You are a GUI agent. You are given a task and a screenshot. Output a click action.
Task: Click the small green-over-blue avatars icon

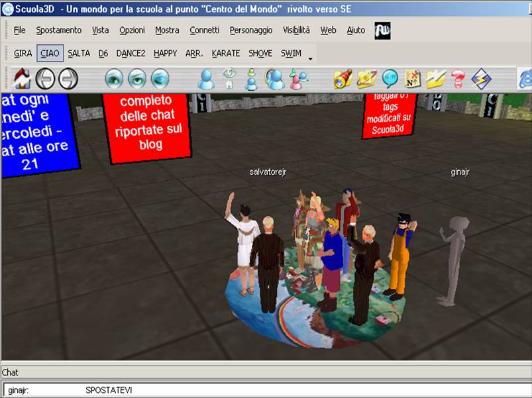(251, 79)
